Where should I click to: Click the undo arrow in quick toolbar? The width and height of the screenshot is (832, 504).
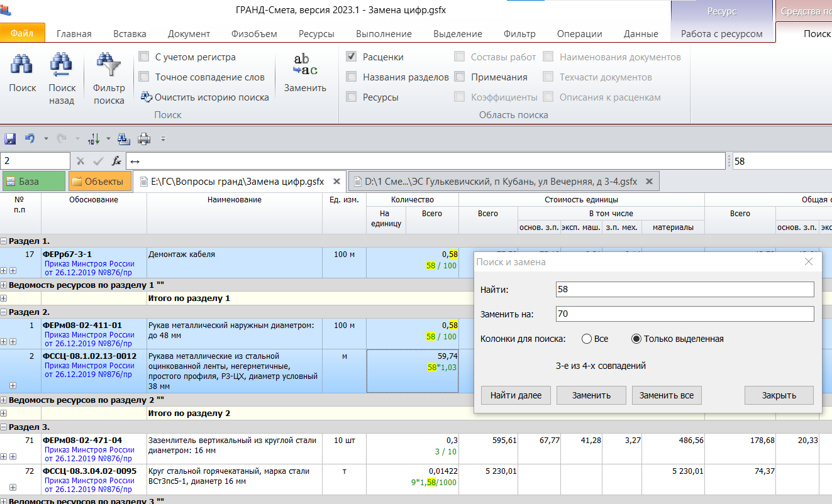click(x=29, y=138)
